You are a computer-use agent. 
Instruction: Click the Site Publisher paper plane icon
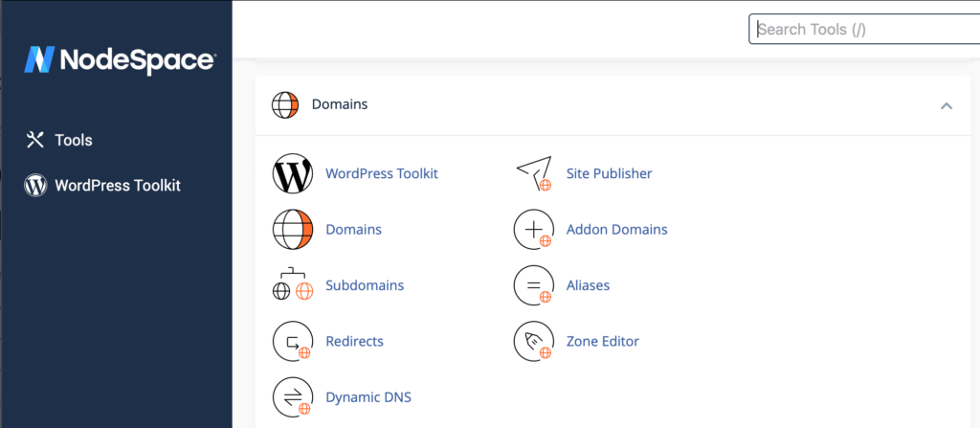pos(534,173)
